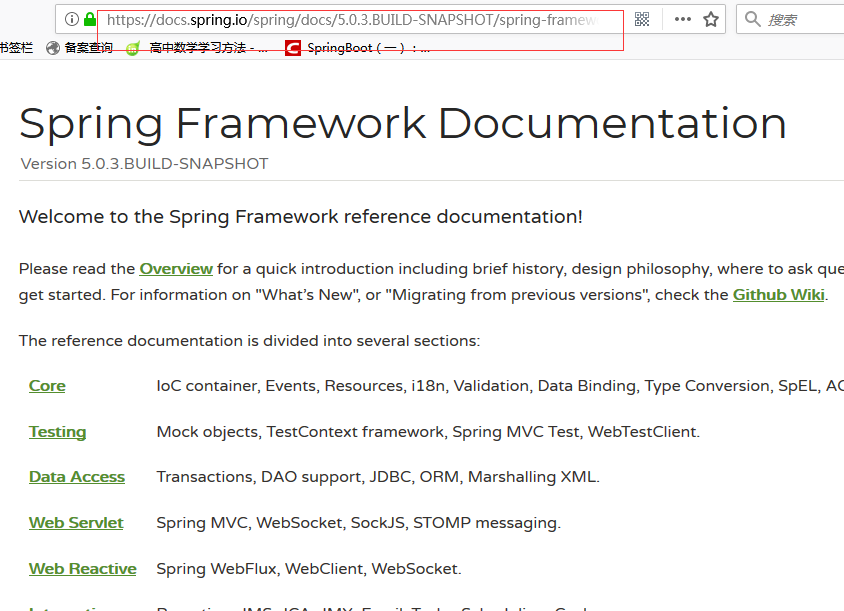The image size is (844, 611).
Task: Click the 'Welcome to the Spring Framework reference documentation!' line
Action: 301,216
